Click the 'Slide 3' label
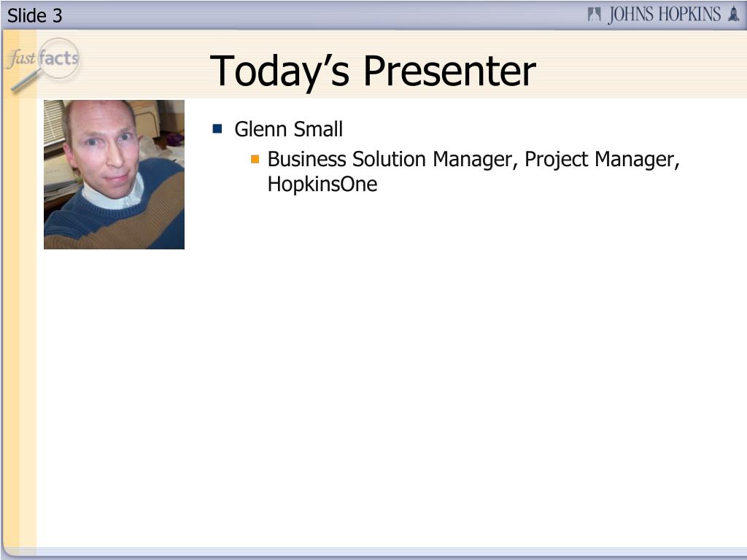The image size is (747, 560). [35, 16]
